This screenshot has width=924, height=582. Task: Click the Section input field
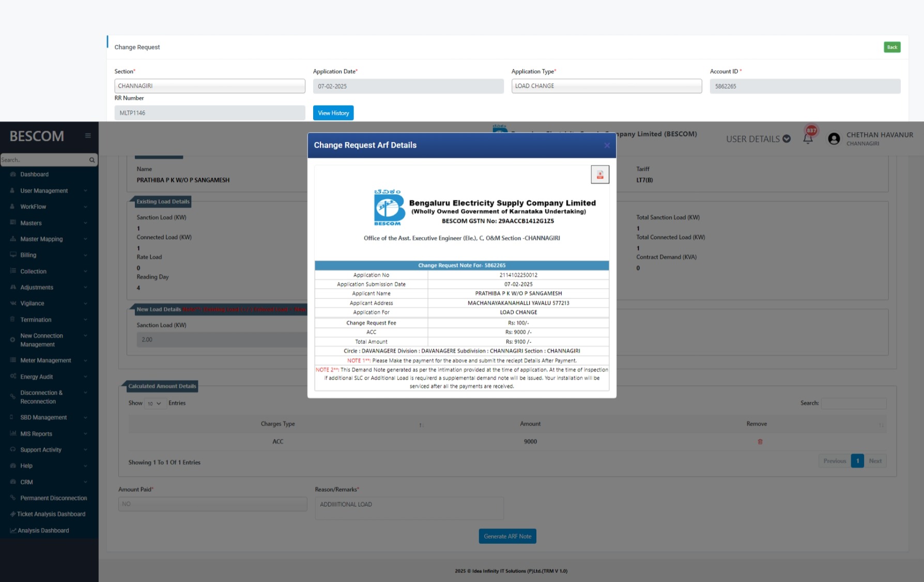[210, 86]
